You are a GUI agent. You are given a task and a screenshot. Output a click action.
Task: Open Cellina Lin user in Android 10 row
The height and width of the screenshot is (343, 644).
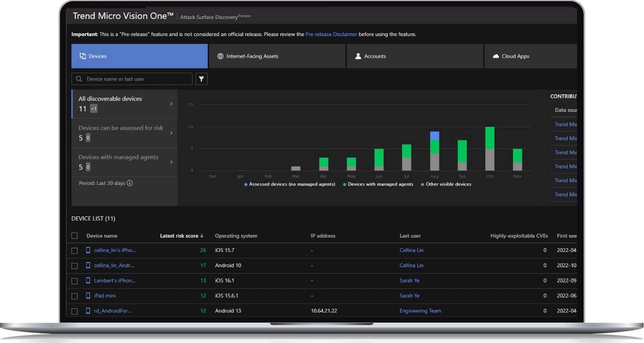pos(411,265)
